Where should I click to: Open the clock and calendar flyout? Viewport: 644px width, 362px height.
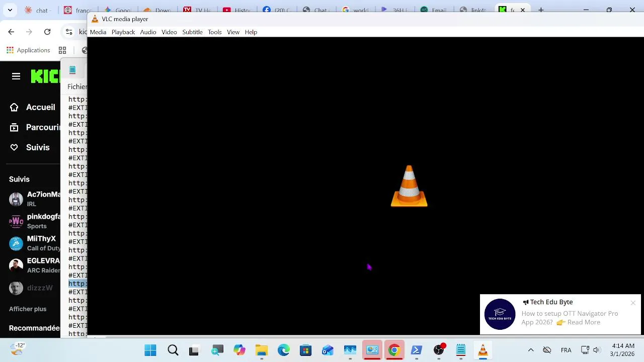point(622,350)
